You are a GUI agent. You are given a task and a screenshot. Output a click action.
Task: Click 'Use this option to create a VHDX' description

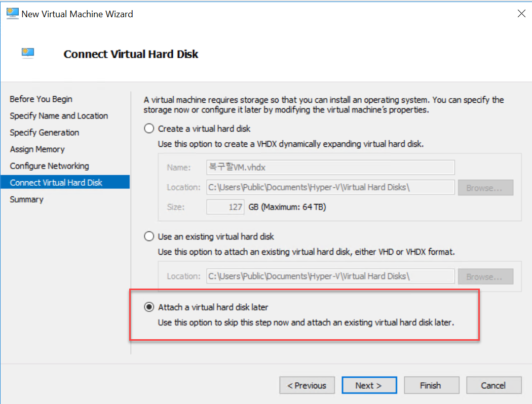coord(291,144)
